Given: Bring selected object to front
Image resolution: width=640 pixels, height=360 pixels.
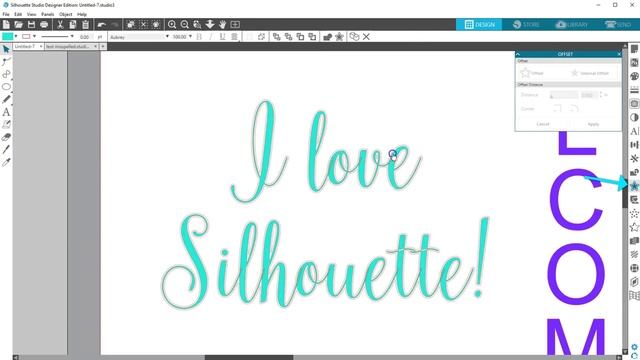Looking at the screenshot, I should (x=276, y=37).
